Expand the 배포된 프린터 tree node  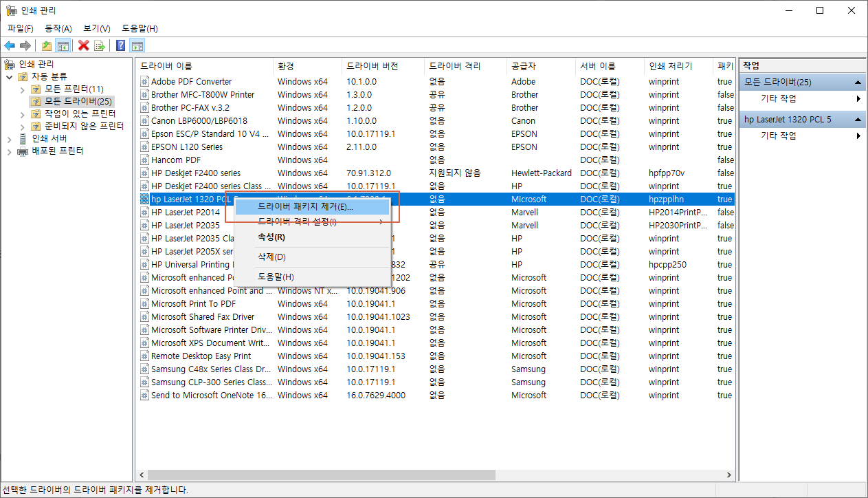[x=10, y=151]
